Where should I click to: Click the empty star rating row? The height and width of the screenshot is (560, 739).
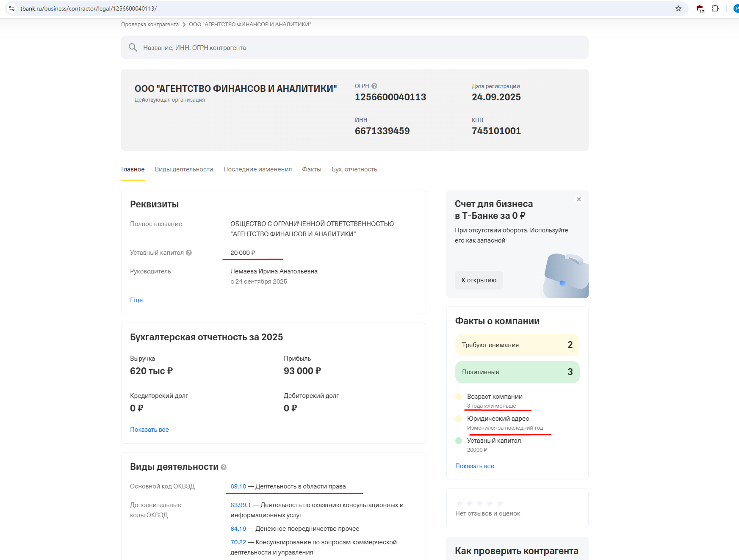479,503
